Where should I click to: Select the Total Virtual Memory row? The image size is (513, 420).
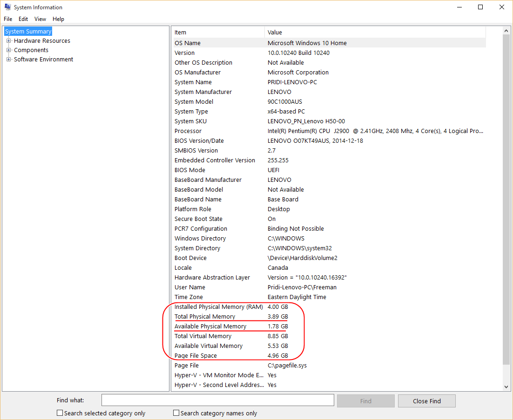(330, 336)
